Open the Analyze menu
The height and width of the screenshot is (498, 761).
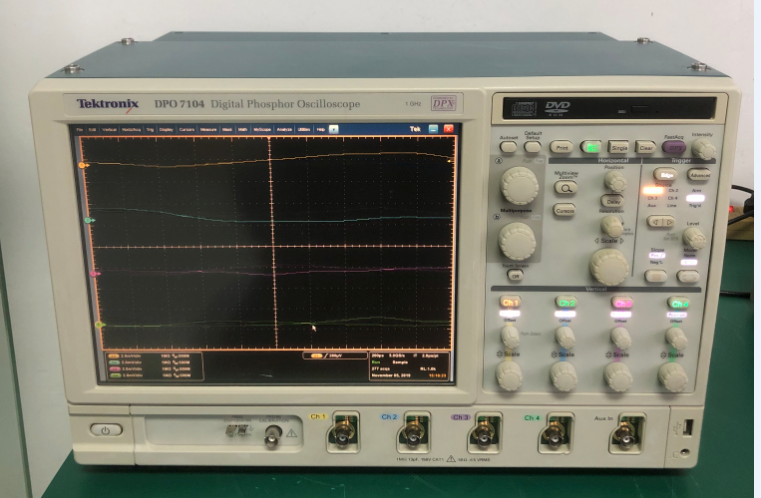coord(284,130)
